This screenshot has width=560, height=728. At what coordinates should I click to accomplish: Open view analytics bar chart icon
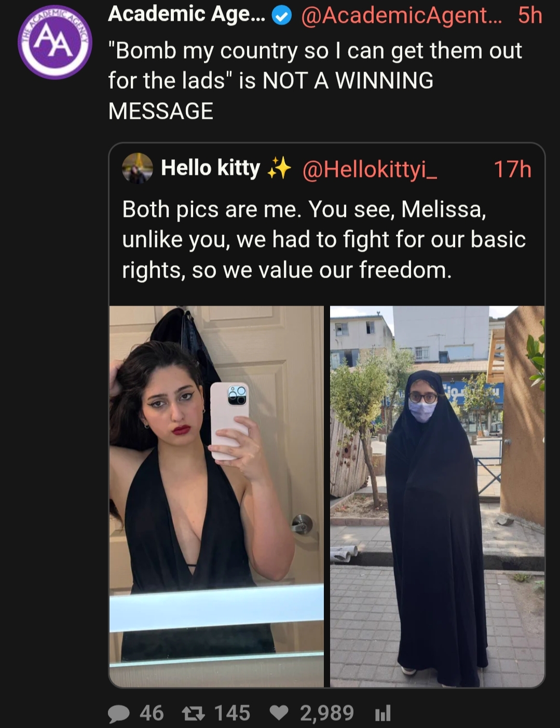[x=383, y=713]
